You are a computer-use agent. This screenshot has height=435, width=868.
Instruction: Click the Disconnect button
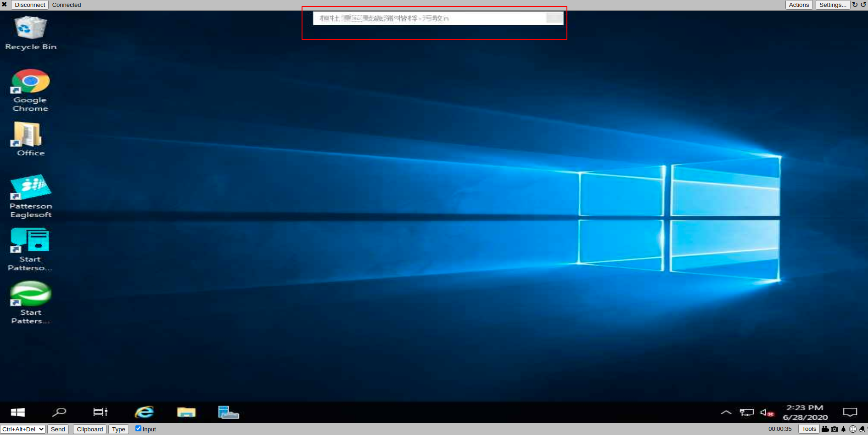pos(30,5)
